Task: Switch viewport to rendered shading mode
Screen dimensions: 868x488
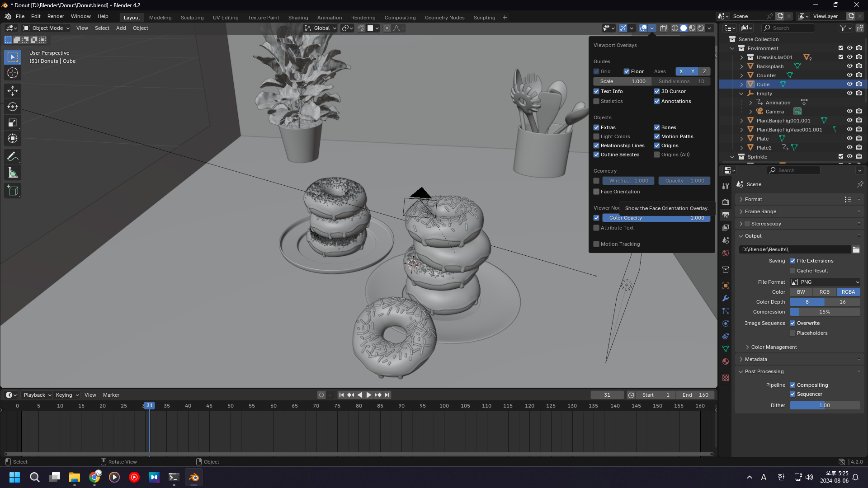Action: click(701, 28)
